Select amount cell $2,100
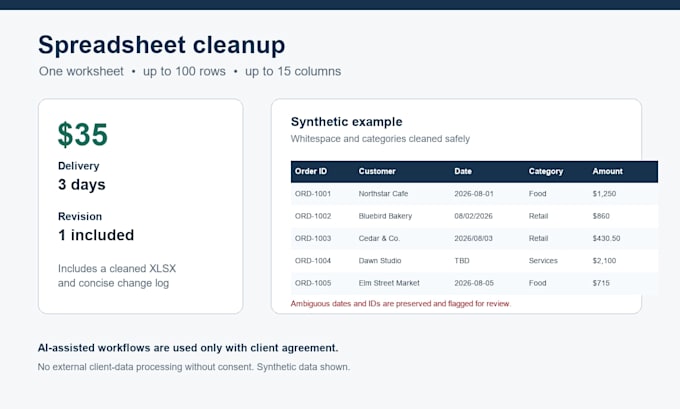This screenshot has width=680, height=409. point(604,261)
